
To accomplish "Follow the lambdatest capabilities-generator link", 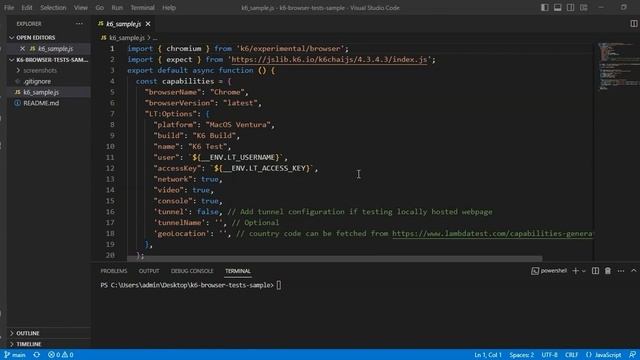I will tap(492, 233).
